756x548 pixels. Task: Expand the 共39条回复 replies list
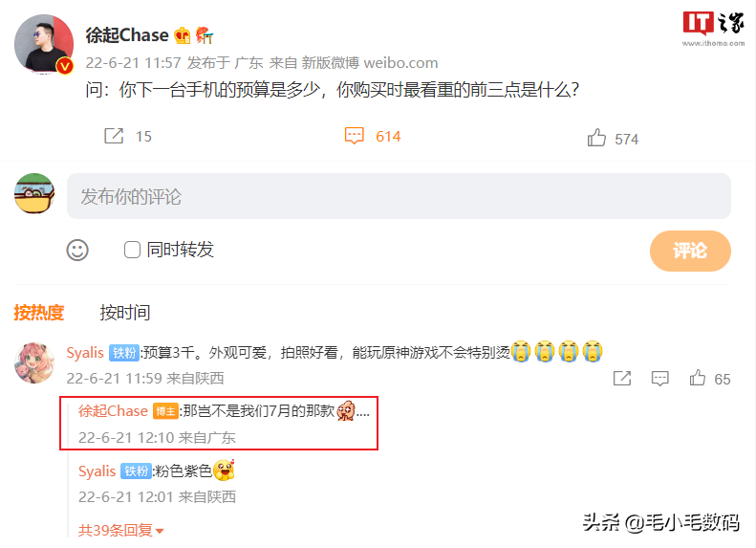point(121,531)
